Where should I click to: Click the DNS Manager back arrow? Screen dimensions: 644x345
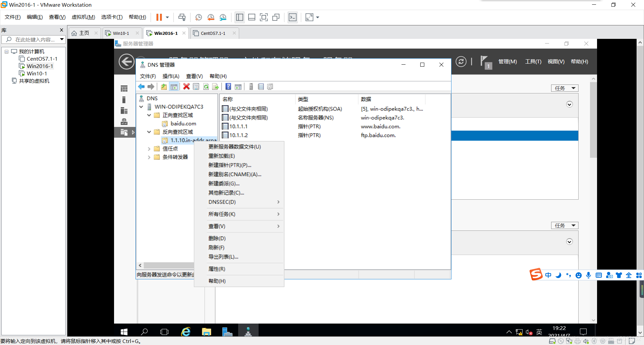[x=141, y=87]
